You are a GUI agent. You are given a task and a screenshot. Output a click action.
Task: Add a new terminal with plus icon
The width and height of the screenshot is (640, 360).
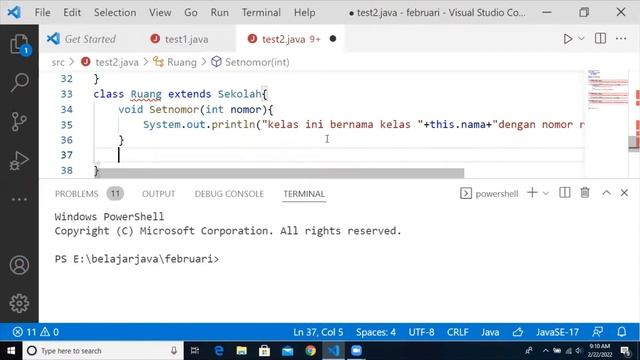click(532, 193)
